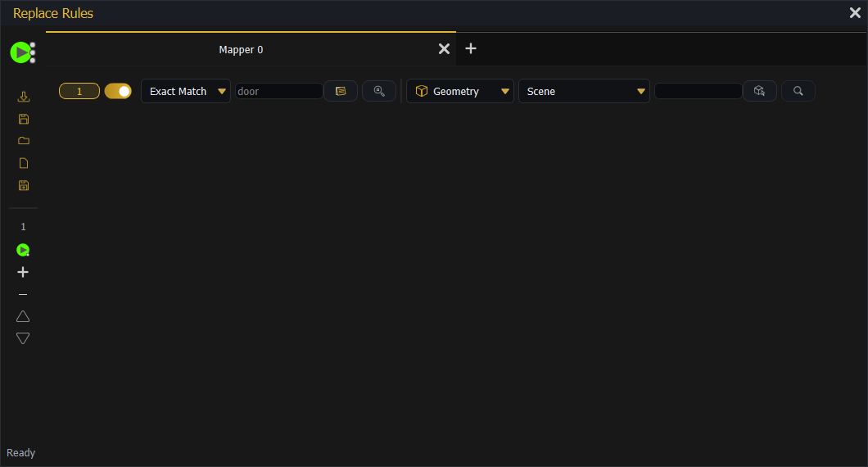Open the Exact Match dropdown
868x467 pixels.
[186, 91]
